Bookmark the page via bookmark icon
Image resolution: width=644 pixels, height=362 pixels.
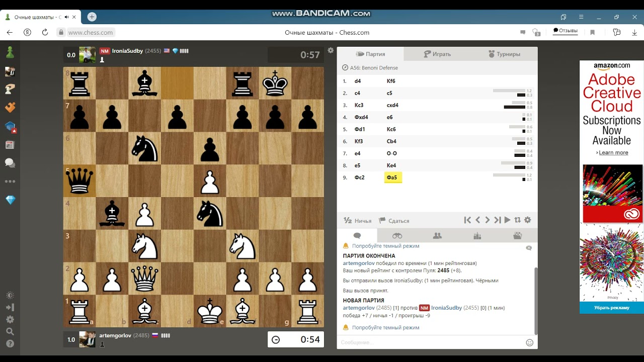[x=593, y=32]
